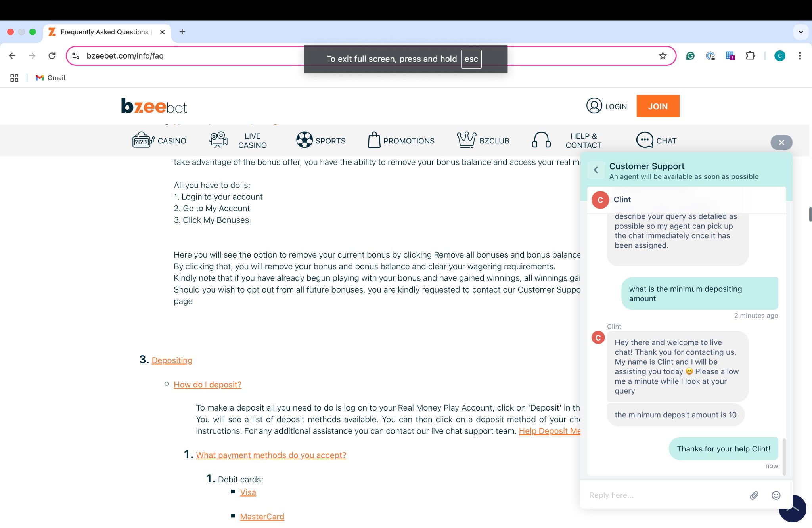
Task: Open Extensions puzzle piece icon
Action: [750, 56]
